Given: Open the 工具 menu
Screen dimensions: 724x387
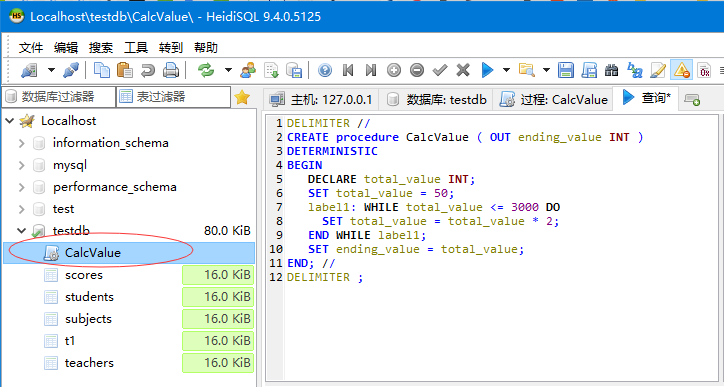Looking at the screenshot, I should (136, 48).
